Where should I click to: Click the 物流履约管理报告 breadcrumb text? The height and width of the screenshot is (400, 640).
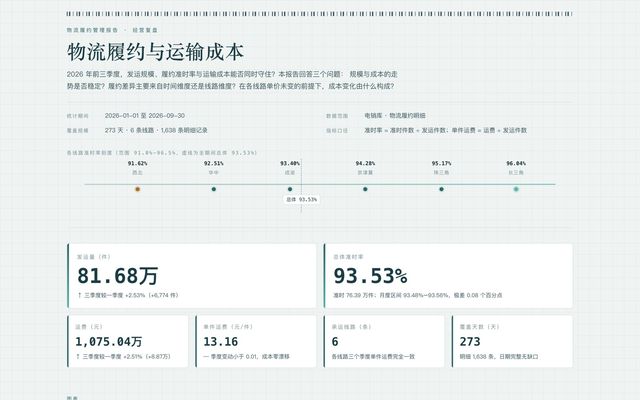pos(93,30)
